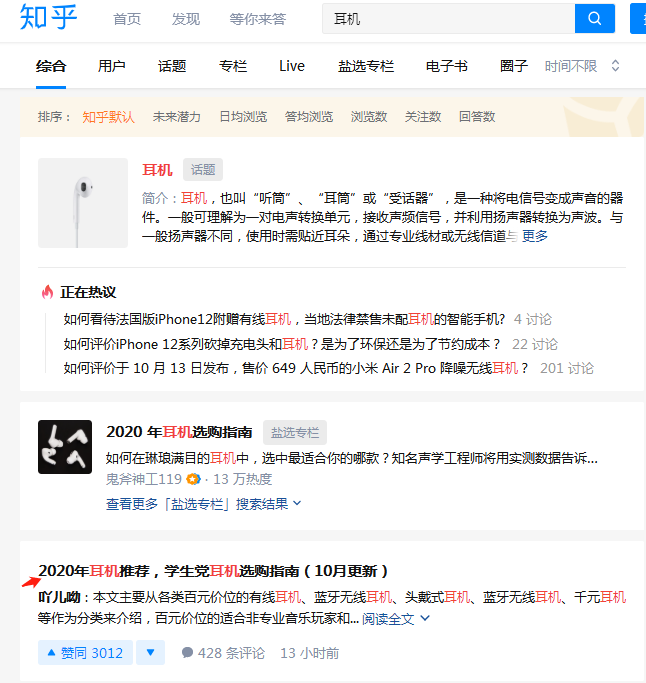Select the Live tab

coord(292,66)
